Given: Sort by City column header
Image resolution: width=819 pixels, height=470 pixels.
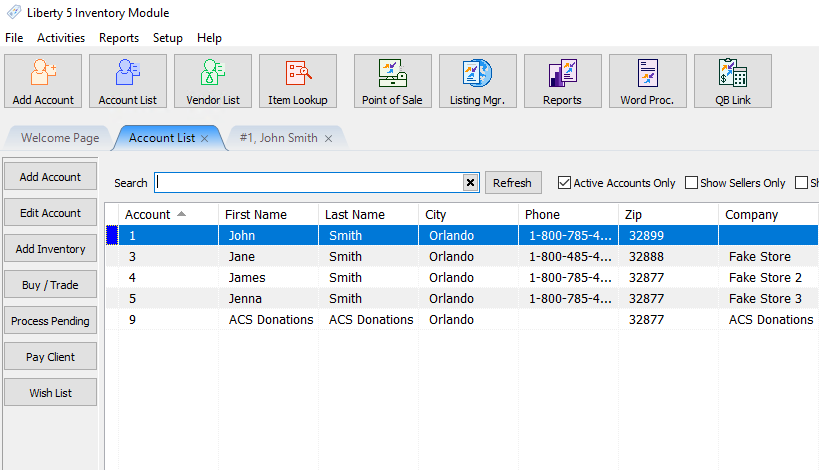Looking at the screenshot, I should point(469,214).
